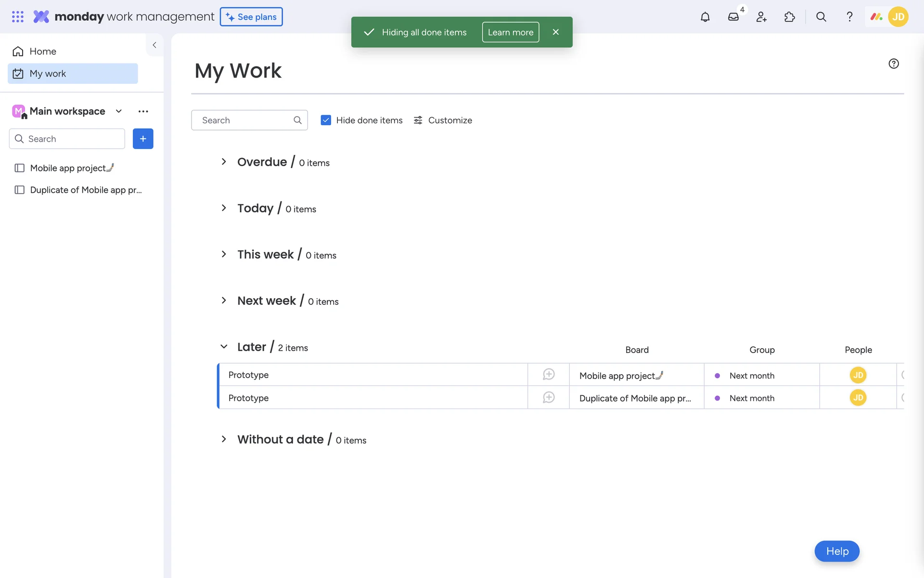Click the Learn more button
This screenshot has width=924, height=578.
(x=510, y=32)
